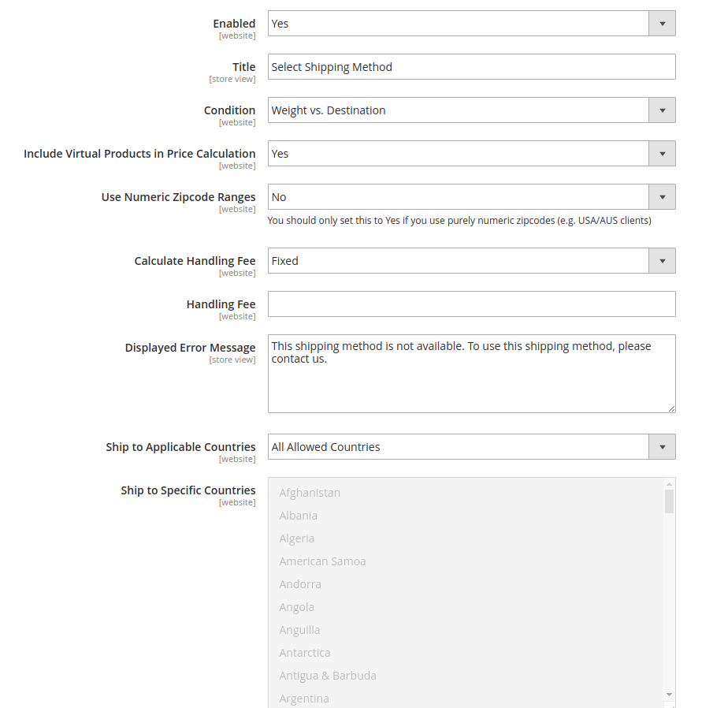Open Ship to Applicable Countries selector
The image size is (728, 708).
pos(465,446)
